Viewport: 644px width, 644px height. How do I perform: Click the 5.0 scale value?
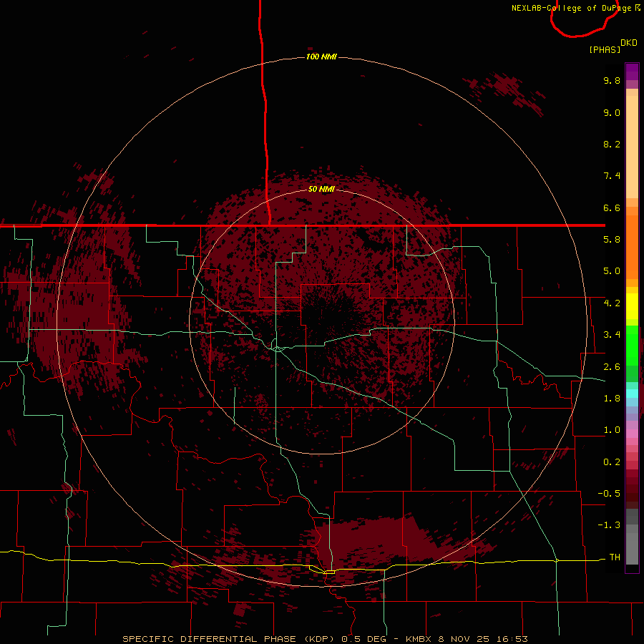click(612, 271)
